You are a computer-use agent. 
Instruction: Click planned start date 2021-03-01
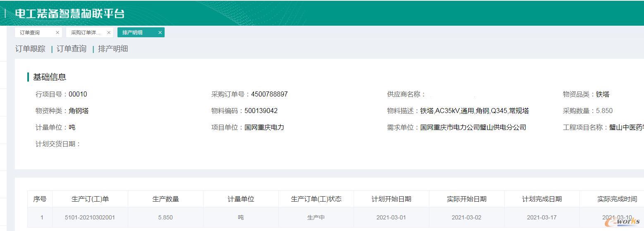pyautogui.click(x=391, y=217)
